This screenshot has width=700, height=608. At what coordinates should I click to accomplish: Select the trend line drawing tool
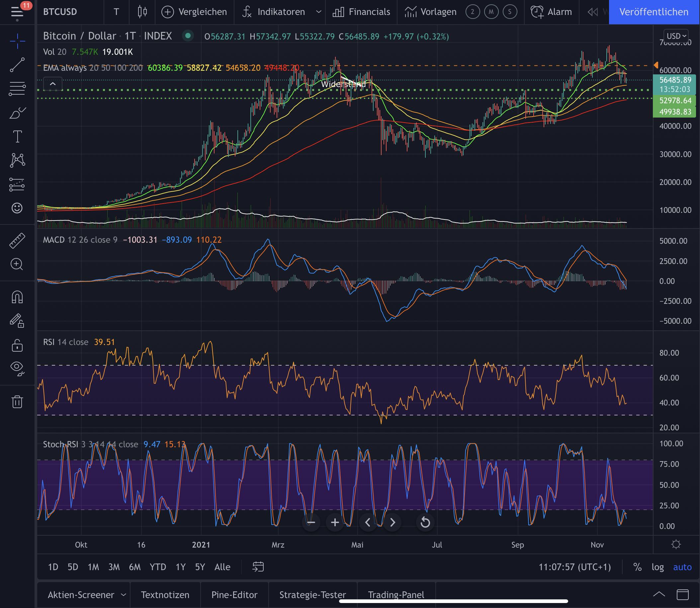click(x=17, y=65)
